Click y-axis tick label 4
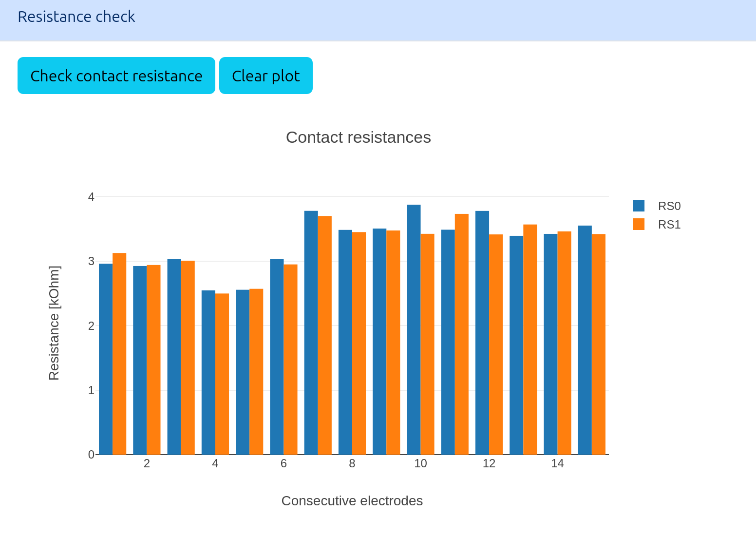Viewport: 756px width, 537px height. pos(91,197)
